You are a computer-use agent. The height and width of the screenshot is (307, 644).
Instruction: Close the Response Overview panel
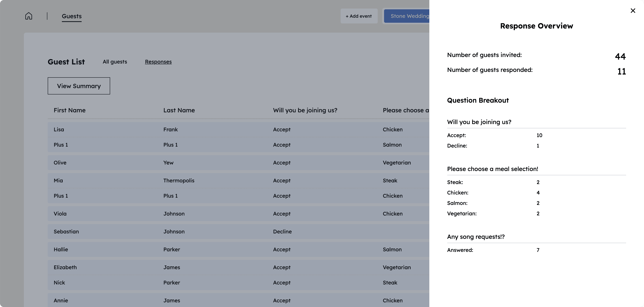(x=633, y=10)
